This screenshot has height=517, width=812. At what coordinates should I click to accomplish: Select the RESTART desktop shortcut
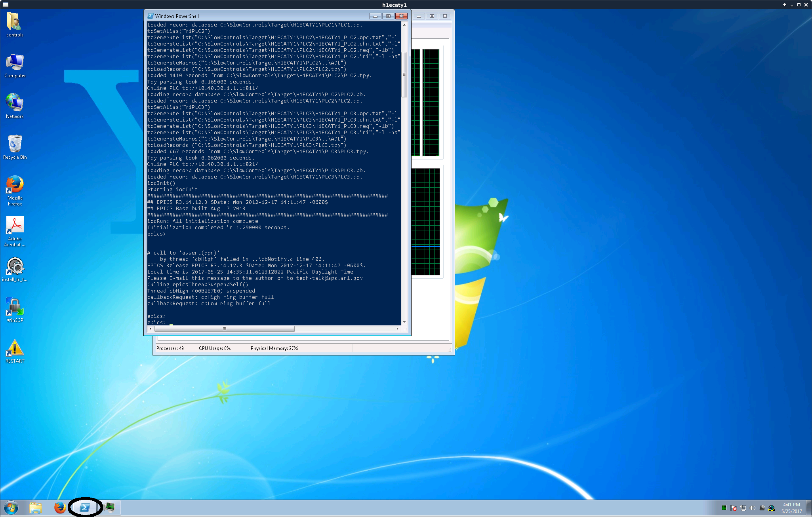click(15, 351)
